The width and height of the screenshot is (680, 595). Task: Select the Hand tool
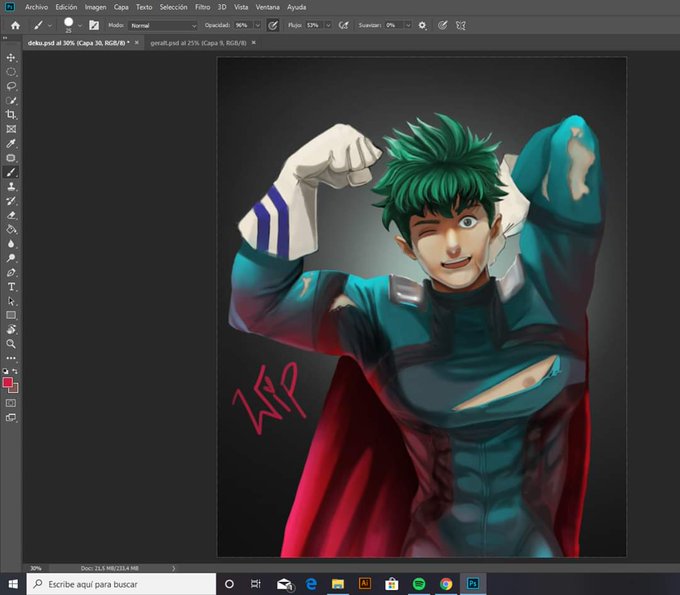click(11, 330)
